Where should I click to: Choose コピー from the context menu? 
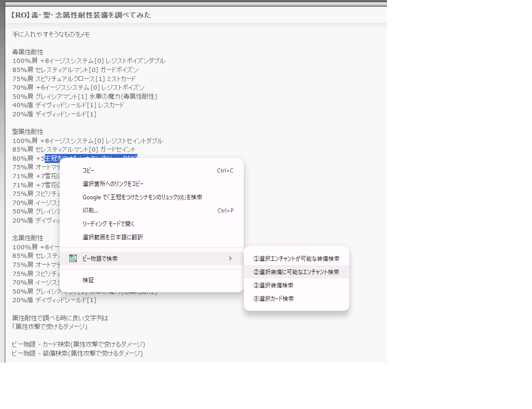pyautogui.click(x=88, y=171)
